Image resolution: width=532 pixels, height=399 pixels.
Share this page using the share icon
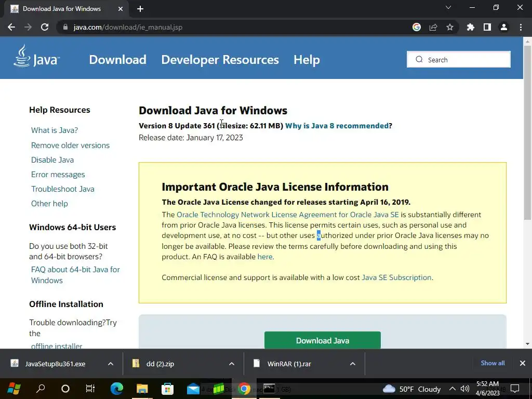[x=433, y=27]
